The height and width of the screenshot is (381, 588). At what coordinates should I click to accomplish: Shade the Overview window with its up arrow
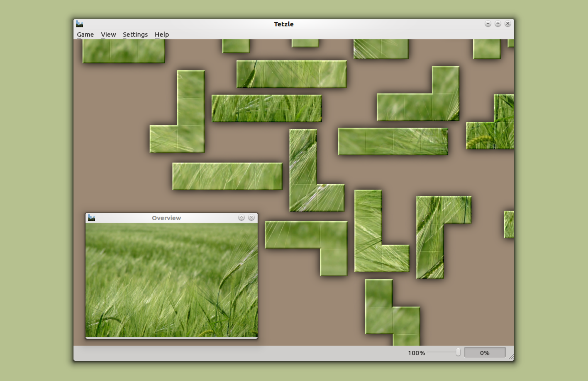tap(241, 217)
